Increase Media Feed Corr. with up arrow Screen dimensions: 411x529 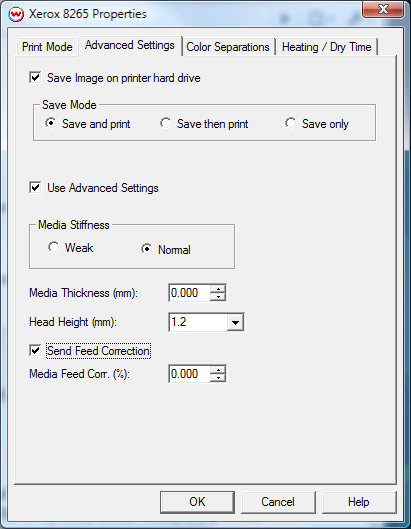pos(218,370)
